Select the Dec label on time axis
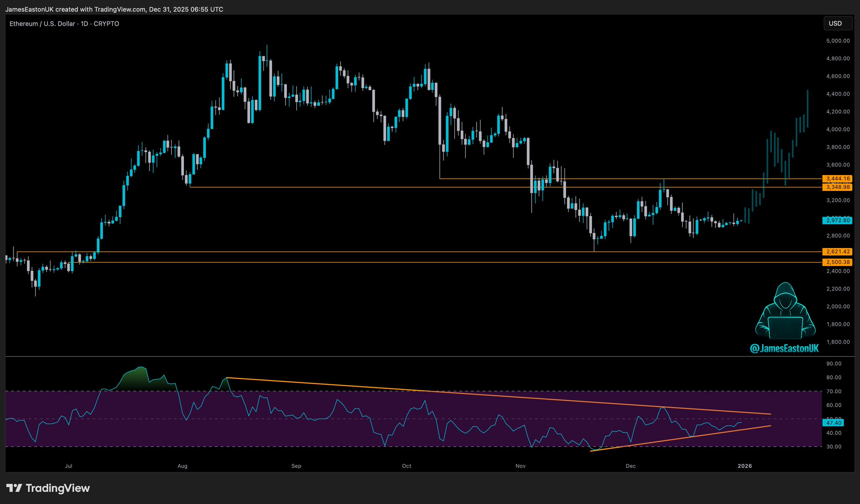Screen dimensions: 860x504 tap(630, 466)
